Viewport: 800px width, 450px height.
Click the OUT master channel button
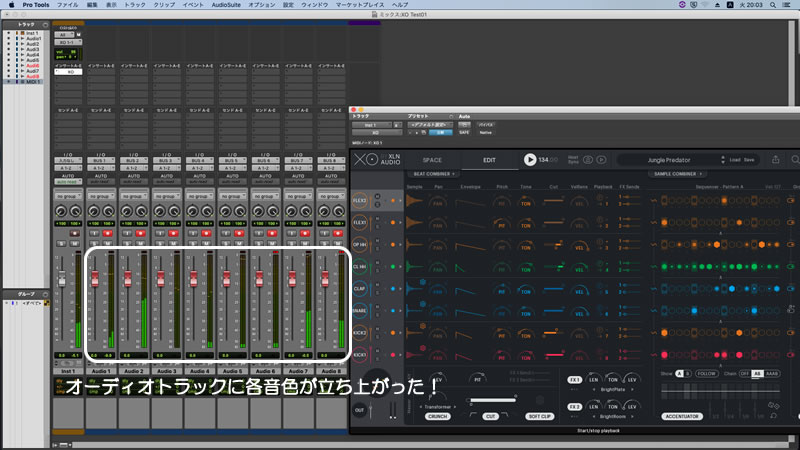[x=359, y=410]
